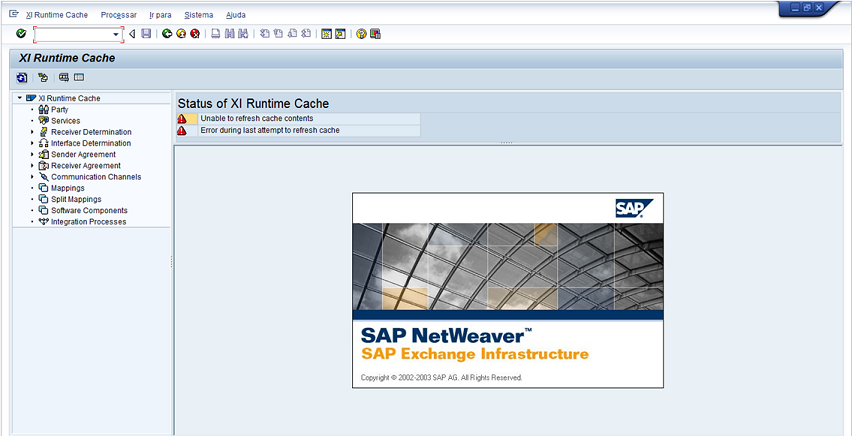This screenshot has width=852, height=436.
Task: Click the green Enter checkmark icon
Action: [21, 34]
